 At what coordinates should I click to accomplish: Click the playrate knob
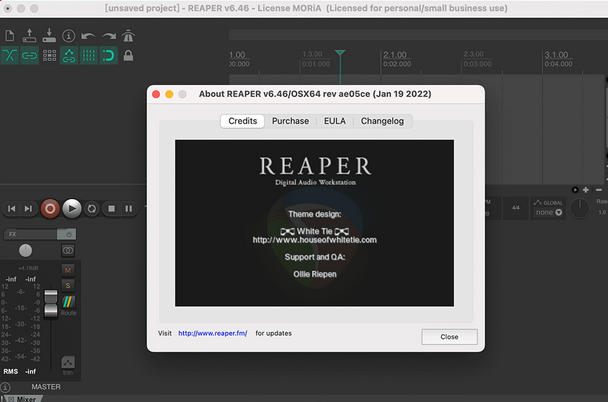coord(580,209)
